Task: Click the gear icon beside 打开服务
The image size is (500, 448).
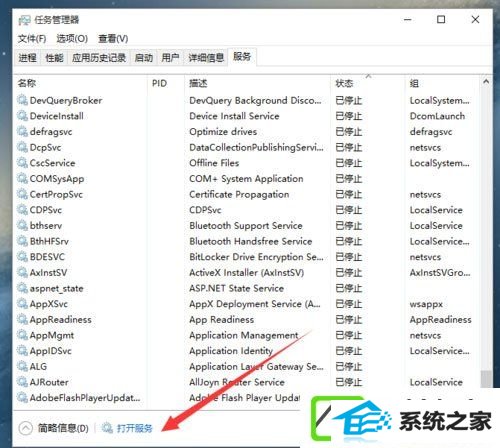Action: coord(107,428)
